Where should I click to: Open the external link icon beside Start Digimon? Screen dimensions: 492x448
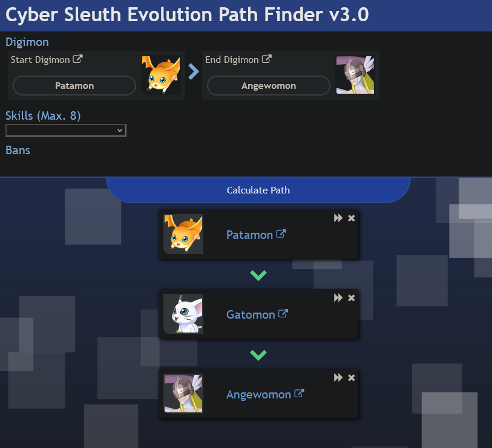(77, 59)
